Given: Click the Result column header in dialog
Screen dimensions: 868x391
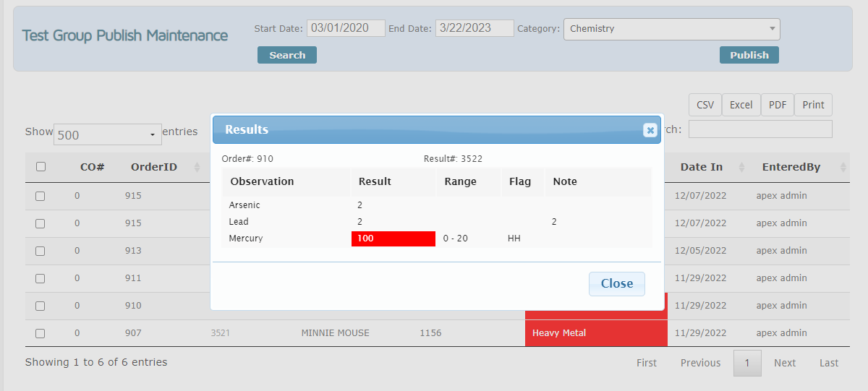Looking at the screenshot, I should 375,181.
